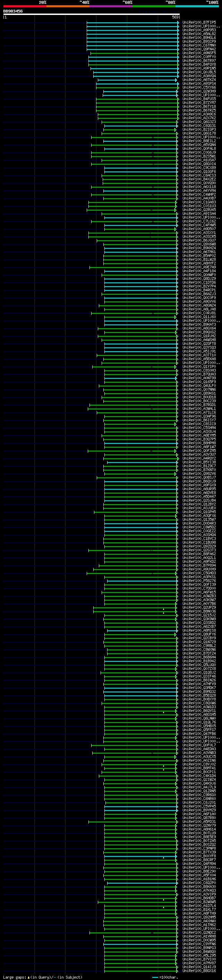Select the UniRef100_A9UXH9 label
The height and width of the screenshot is (980, 222).
199,569
